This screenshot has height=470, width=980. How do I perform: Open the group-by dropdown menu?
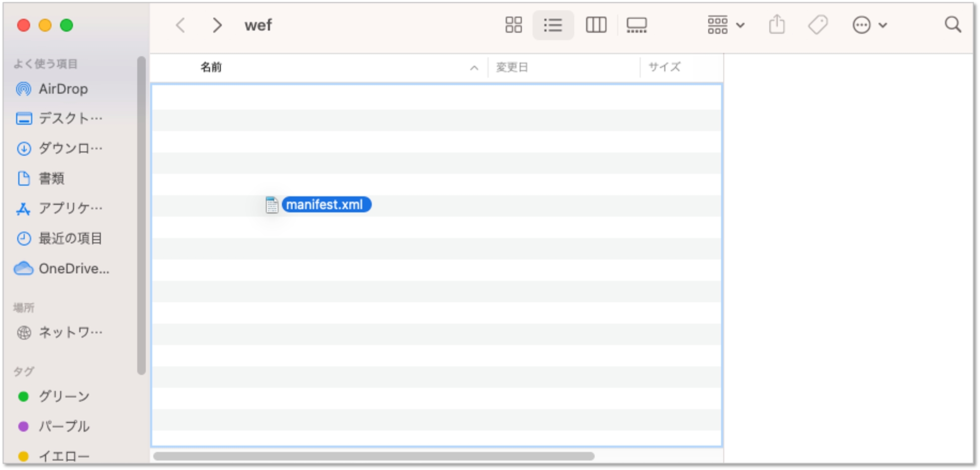725,25
